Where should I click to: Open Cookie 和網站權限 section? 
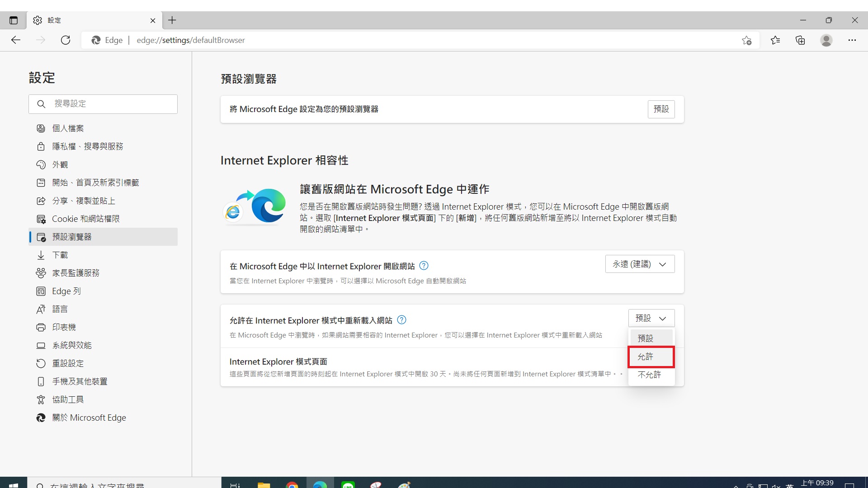(x=104, y=219)
